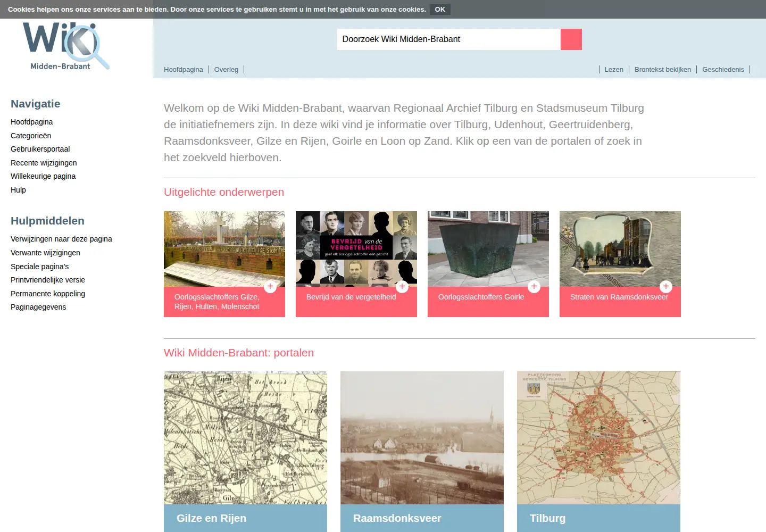Open Paginagegevens link
The height and width of the screenshot is (532, 766).
pyautogui.click(x=38, y=307)
